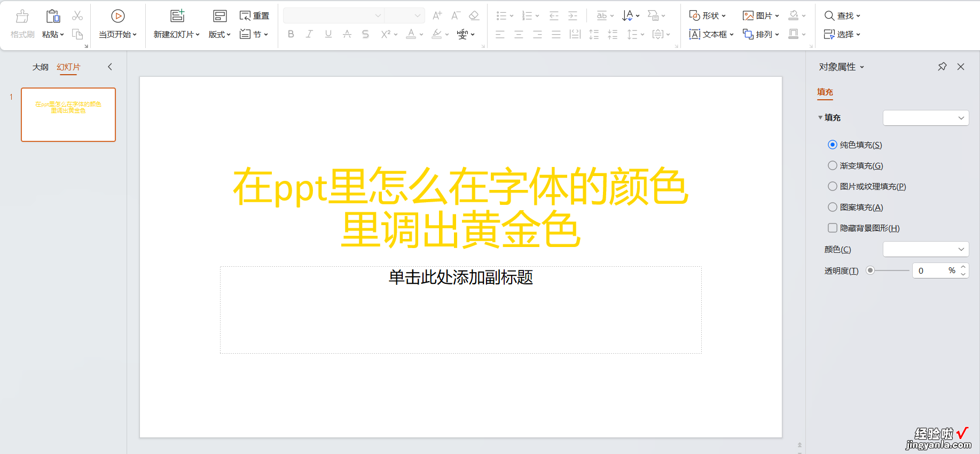Collapse the Fill (填充) section triangle
The image size is (980, 454).
pyautogui.click(x=820, y=117)
